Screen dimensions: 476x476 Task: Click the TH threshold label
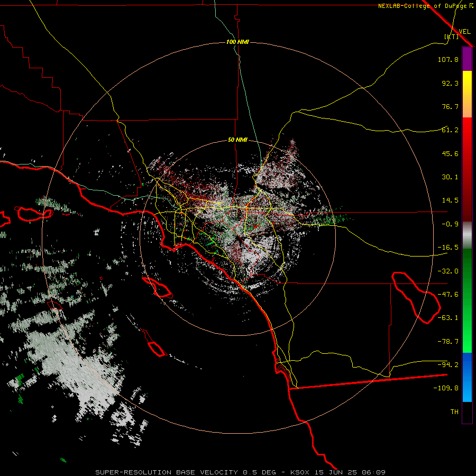coord(454,412)
